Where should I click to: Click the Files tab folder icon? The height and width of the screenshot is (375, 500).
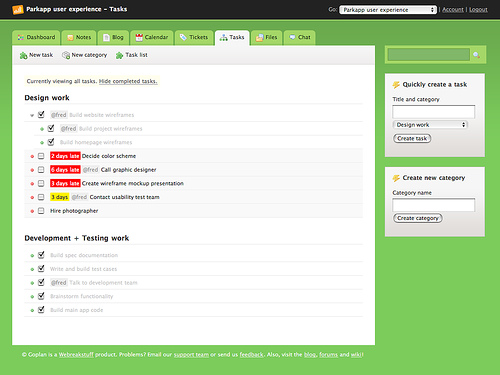(259, 38)
